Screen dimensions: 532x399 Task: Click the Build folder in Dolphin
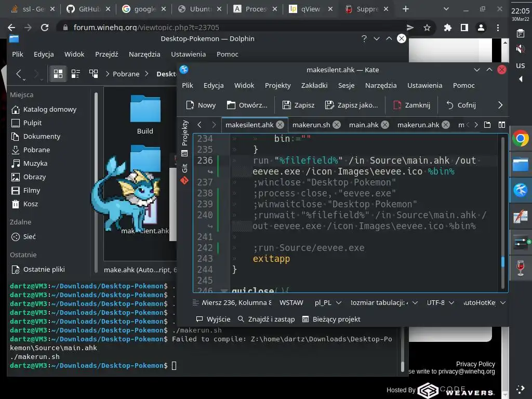[x=145, y=115]
